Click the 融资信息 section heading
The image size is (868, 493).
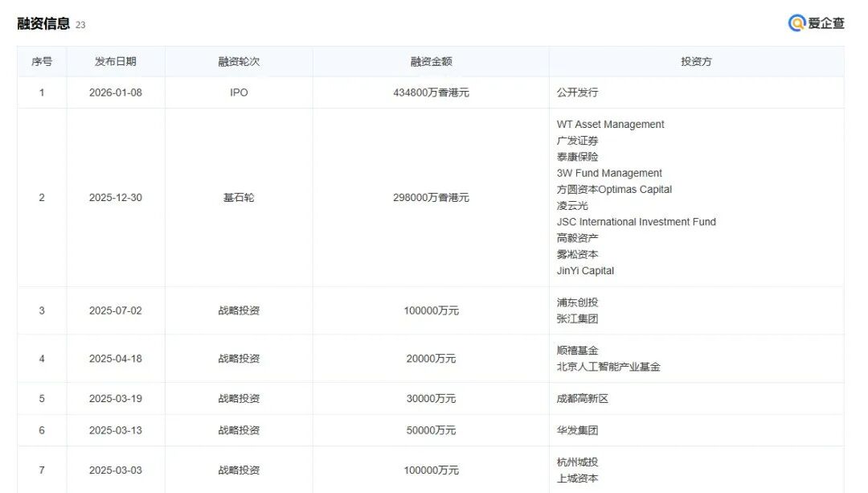click(43, 23)
